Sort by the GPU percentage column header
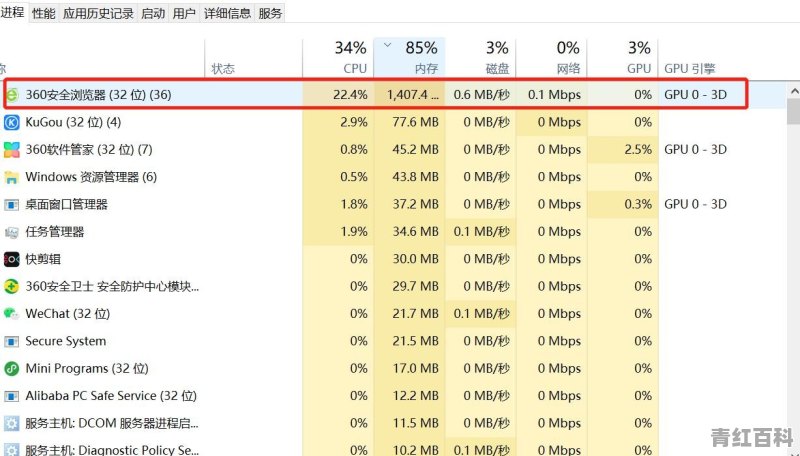The height and width of the screenshot is (456, 800). pyautogui.click(x=622, y=58)
